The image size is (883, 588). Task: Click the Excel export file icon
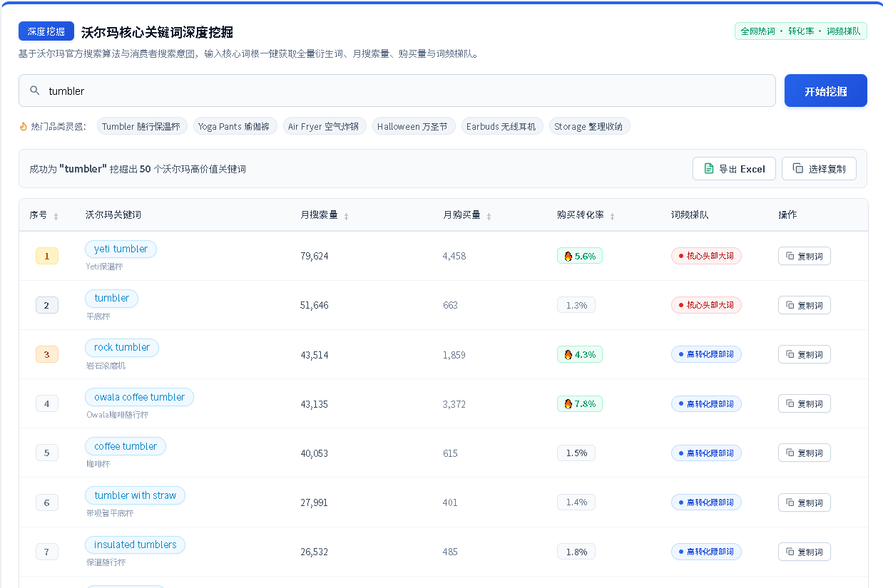pos(708,169)
